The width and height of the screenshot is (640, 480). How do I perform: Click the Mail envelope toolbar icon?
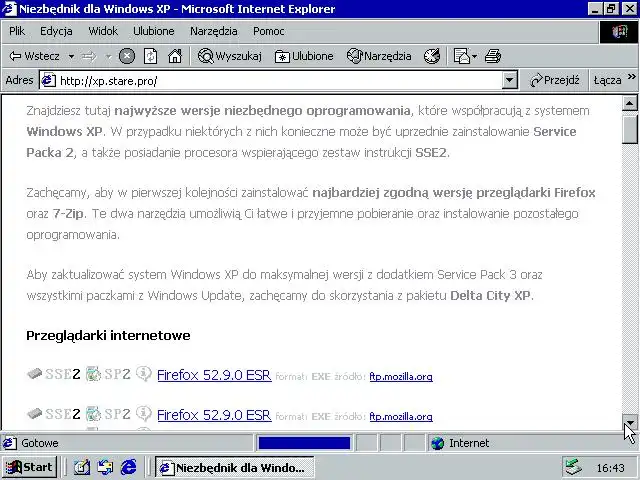coord(462,56)
